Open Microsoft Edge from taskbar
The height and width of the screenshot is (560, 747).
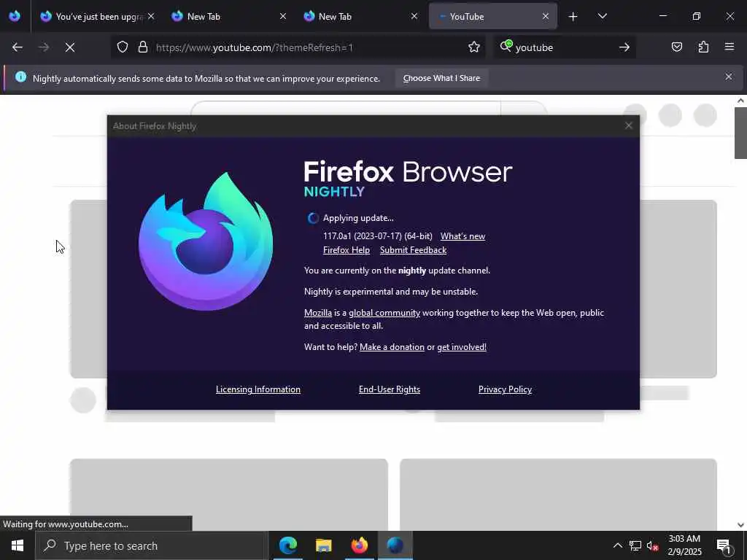[287, 545]
